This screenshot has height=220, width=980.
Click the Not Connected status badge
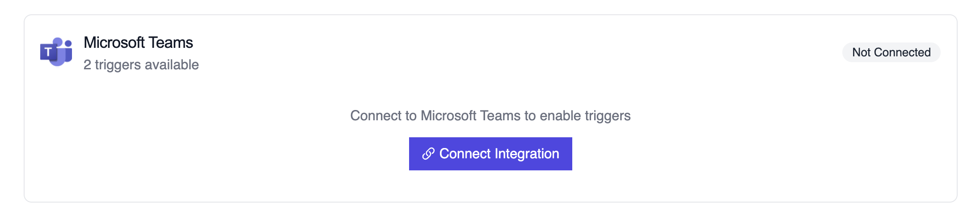891,52
